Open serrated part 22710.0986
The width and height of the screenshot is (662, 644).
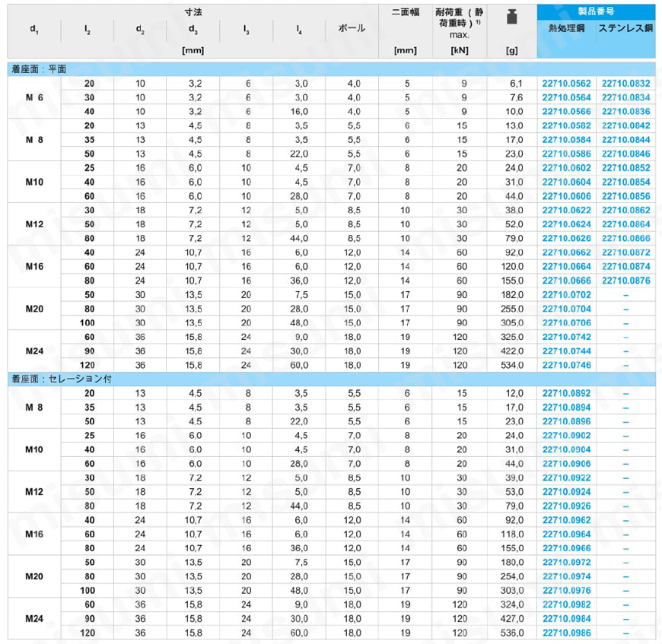coord(567,633)
